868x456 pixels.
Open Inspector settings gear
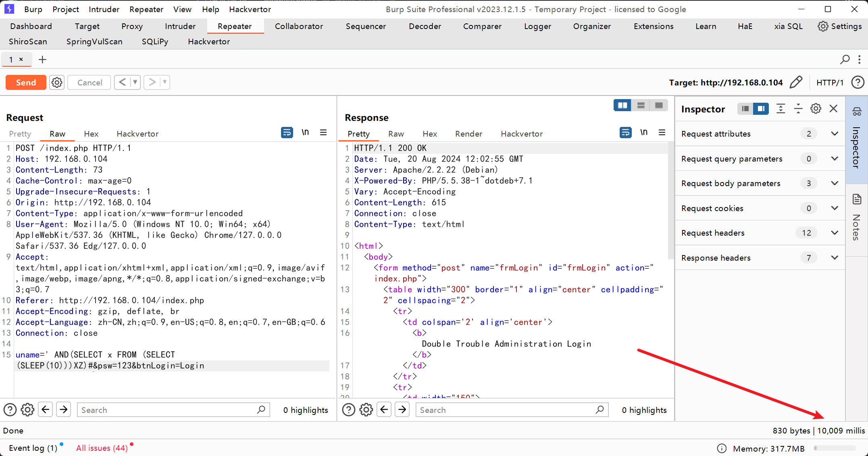pos(816,109)
